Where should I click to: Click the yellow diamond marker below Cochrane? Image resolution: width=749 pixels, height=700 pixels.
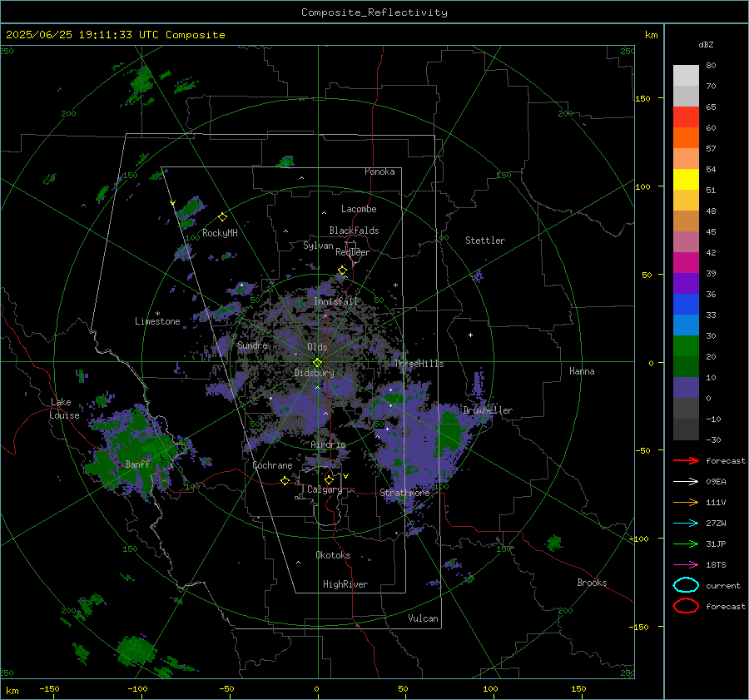tap(285, 480)
